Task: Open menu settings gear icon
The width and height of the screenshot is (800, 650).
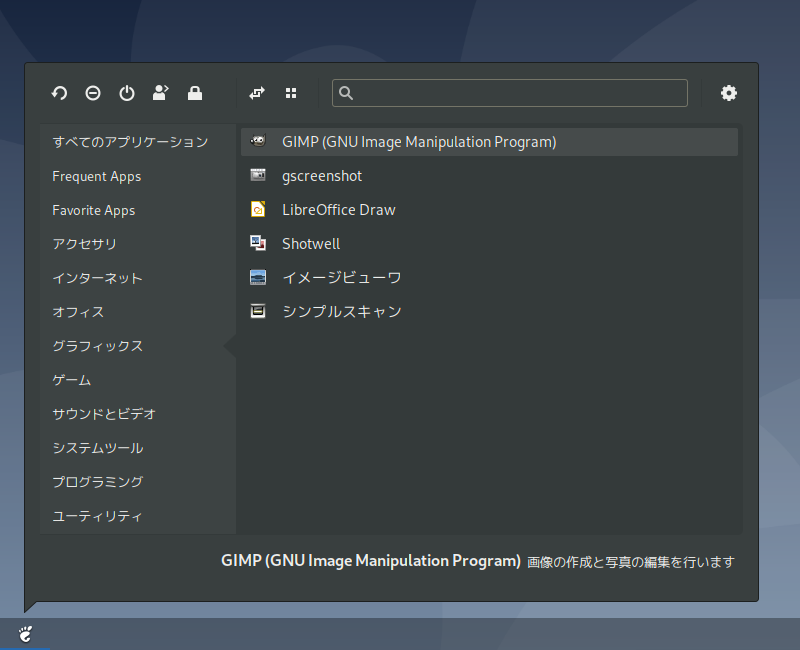Action: [729, 93]
